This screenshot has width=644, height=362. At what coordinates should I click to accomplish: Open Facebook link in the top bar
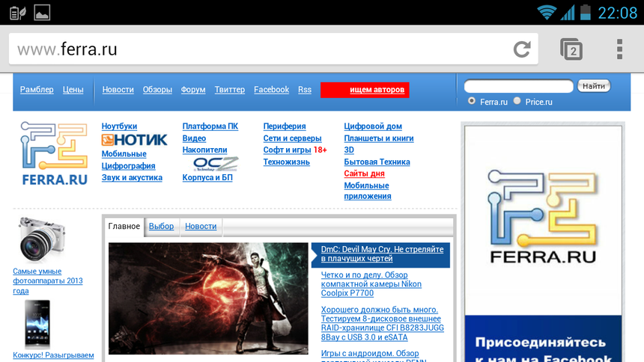[x=272, y=90]
